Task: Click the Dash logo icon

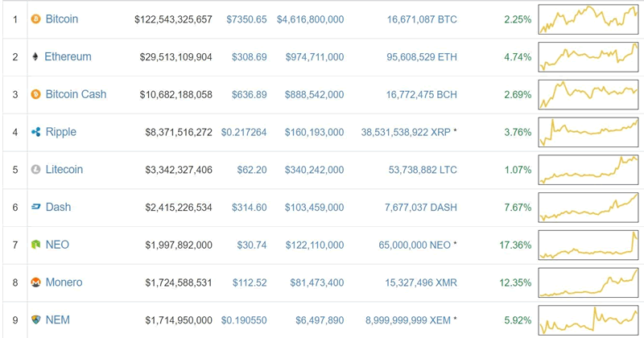Action: click(35, 208)
